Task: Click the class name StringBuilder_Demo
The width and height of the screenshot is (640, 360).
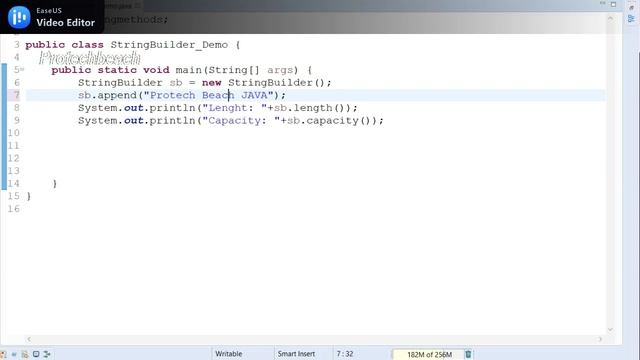Action: (x=169, y=45)
